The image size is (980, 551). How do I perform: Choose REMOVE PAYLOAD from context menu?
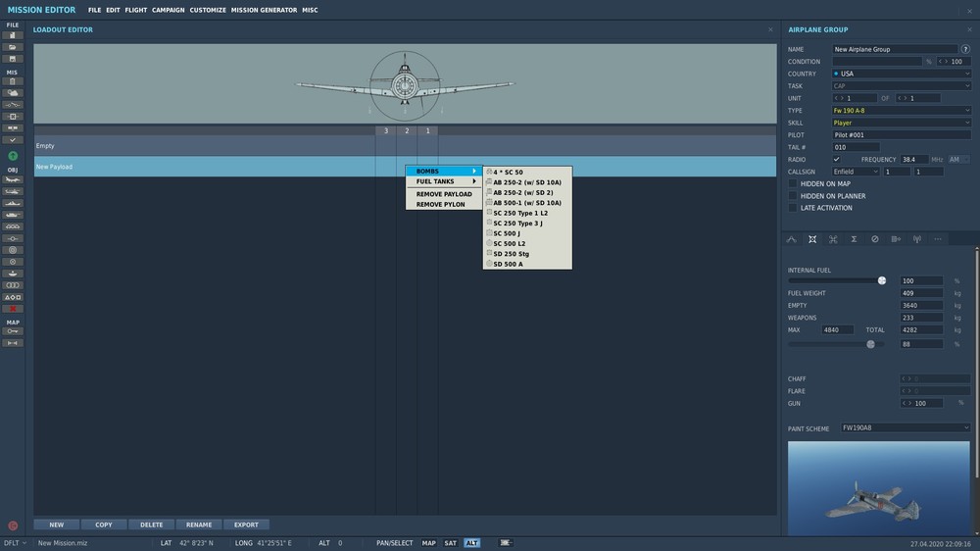pyautogui.click(x=444, y=194)
